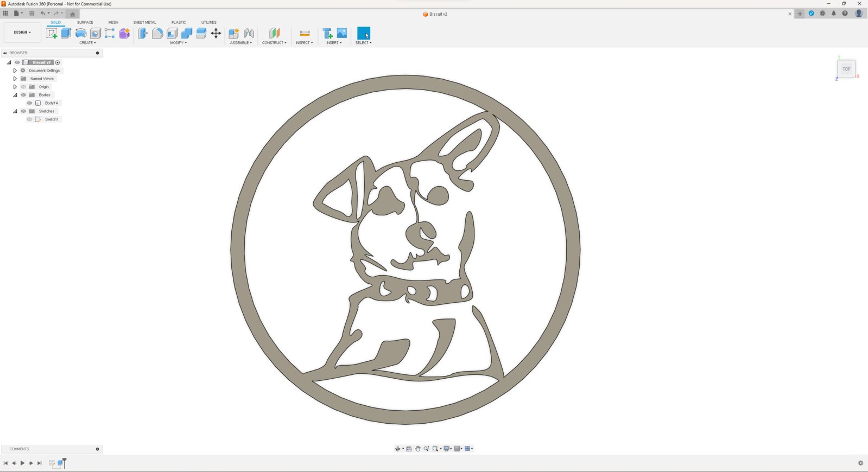
Task: Open the Data Panel grid icon
Action: coord(5,14)
